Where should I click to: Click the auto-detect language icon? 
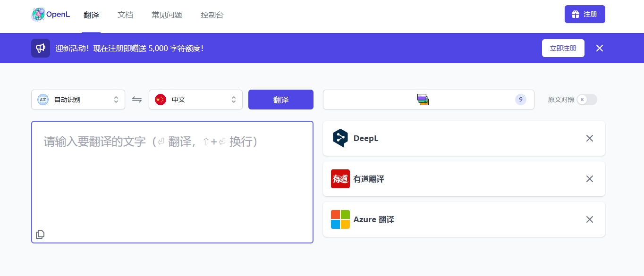click(x=43, y=100)
